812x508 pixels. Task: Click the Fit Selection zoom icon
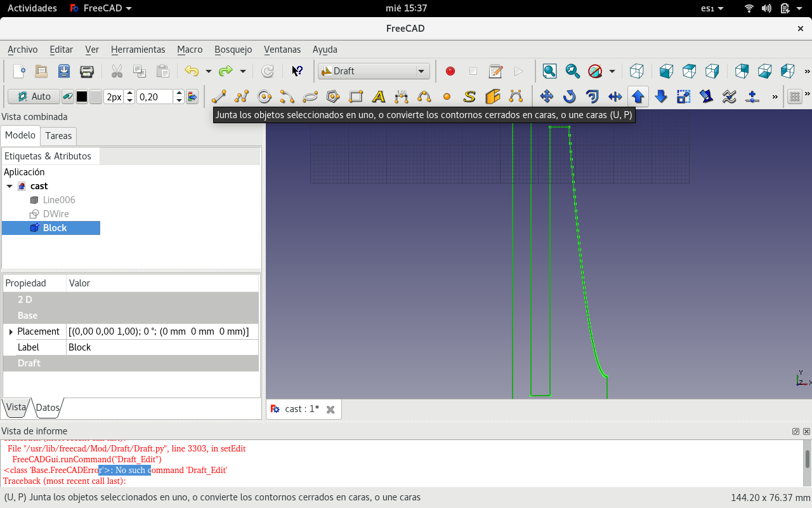coord(572,71)
